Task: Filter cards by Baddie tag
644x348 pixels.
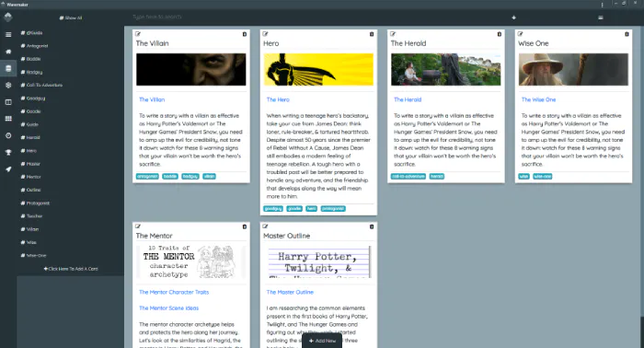Action: click(30, 59)
